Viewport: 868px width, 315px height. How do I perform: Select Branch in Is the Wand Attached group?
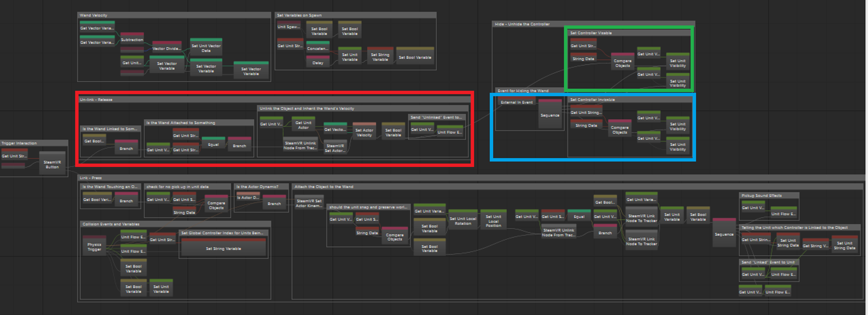tap(239, 144)
